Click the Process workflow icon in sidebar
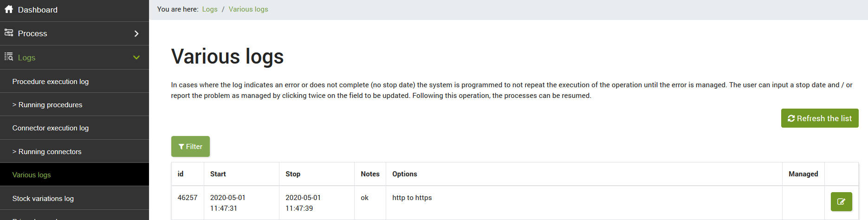 pyautogui.click(x=9, y=32)
